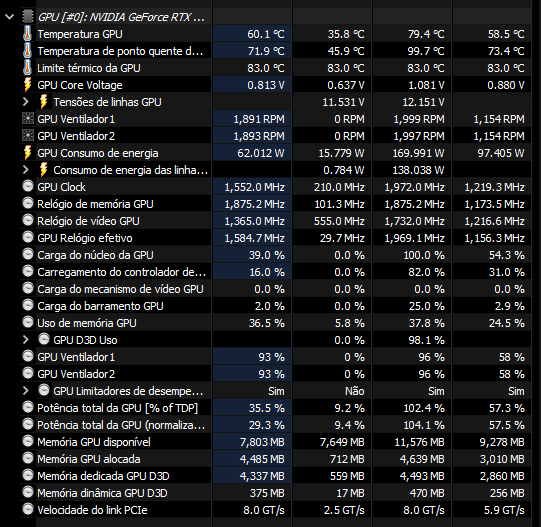This screenshot has height=527, width=541.
Task: Click the value 4,337 MB
Action: click(262, 476)
